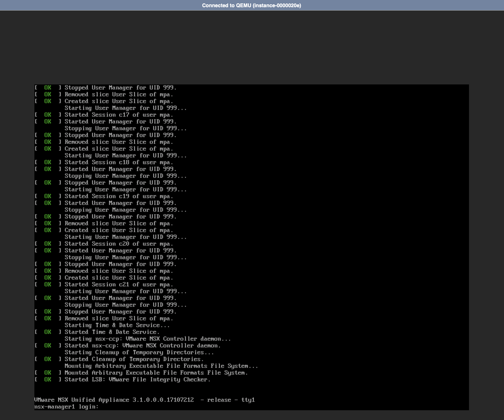Select the 'Started Session c21 of user mpa.' line

click(x=119, y=284)
